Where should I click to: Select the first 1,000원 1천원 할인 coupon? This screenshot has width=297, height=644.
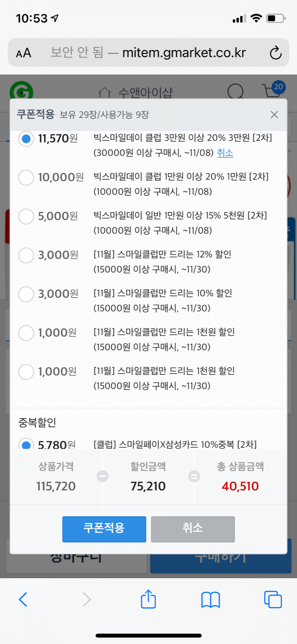[x=26, y=333]
